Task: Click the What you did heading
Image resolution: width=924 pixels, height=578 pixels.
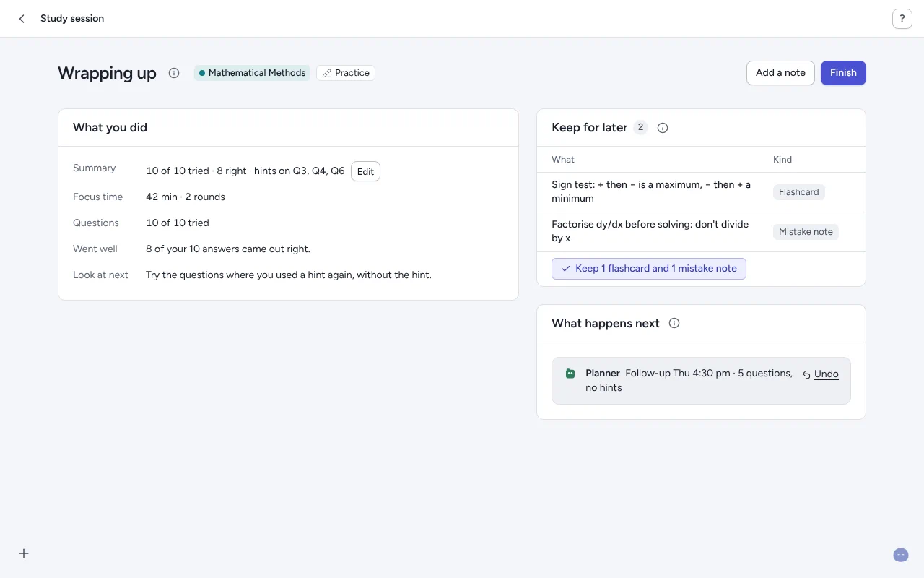Action: (110, 128)
